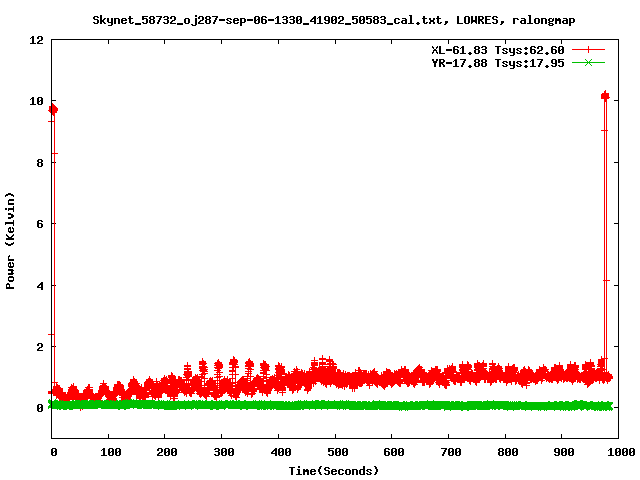
Task: Click the plot title Skynet_58732_oj287 filename
Action: 333,20
